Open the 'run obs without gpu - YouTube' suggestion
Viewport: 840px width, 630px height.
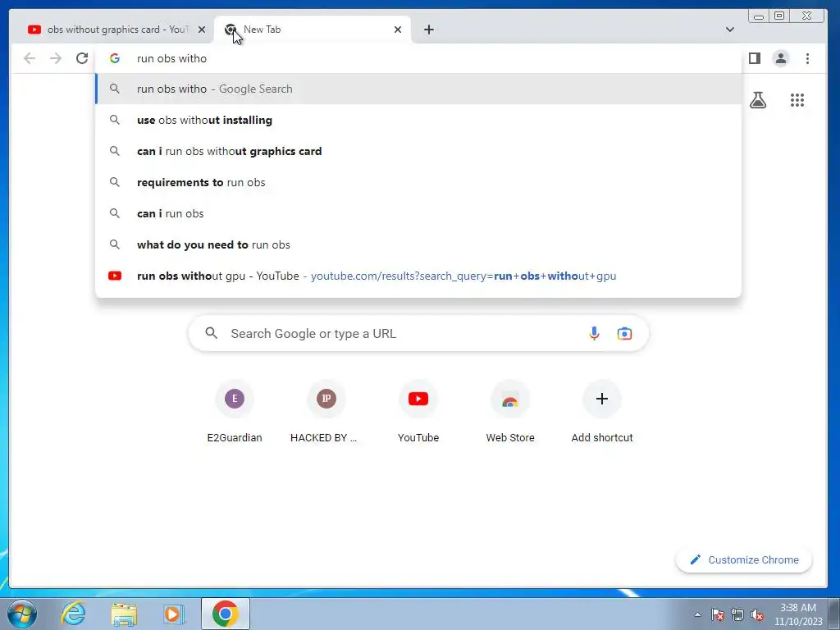coord(418,276)
